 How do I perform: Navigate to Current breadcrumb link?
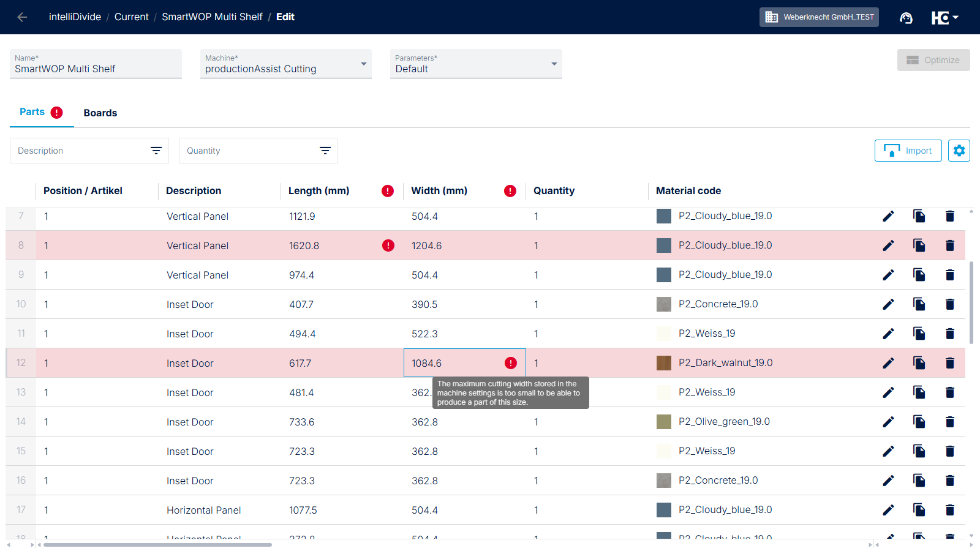click(x=131, y=17)
